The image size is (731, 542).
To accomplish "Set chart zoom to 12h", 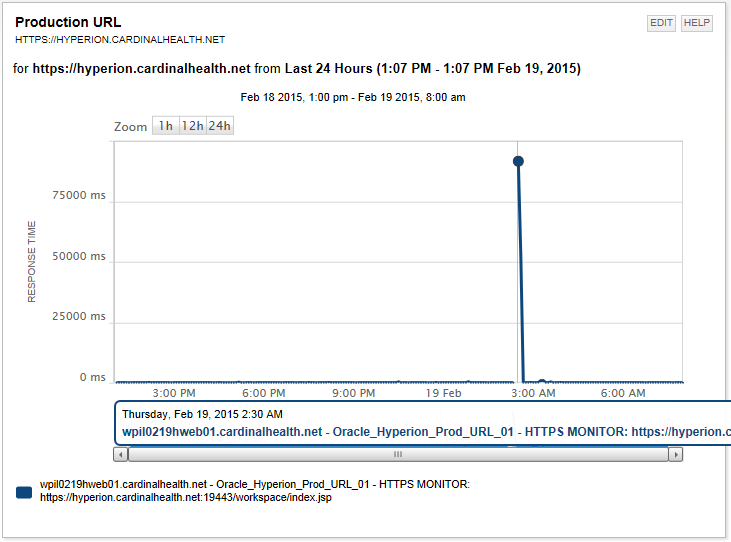I will (193, 126).
